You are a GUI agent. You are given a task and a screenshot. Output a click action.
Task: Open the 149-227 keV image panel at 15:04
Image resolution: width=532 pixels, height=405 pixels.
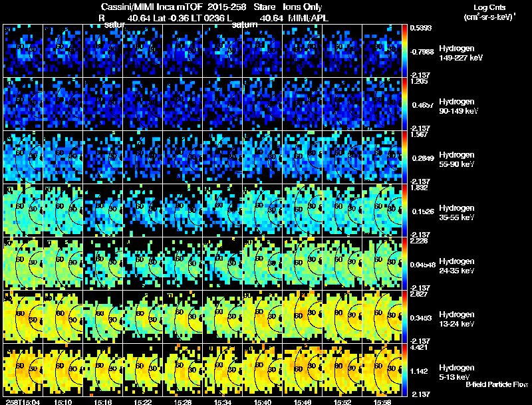pos(23,51)
